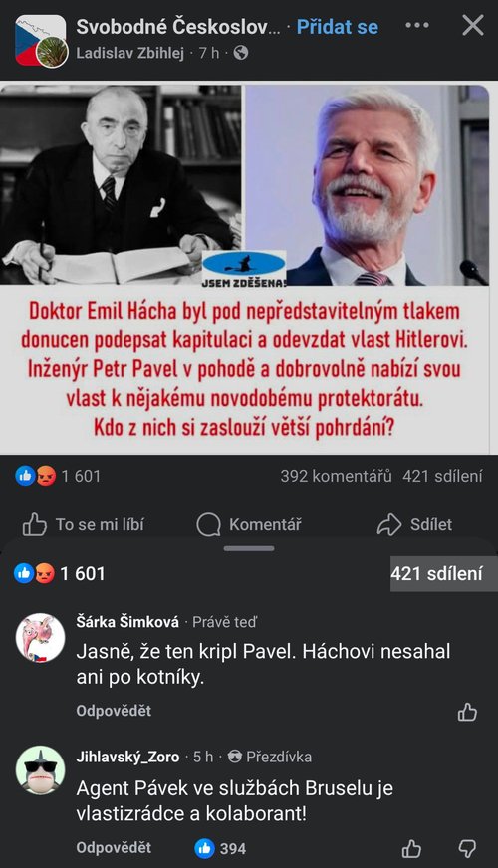This screenshot has height=868, width=498.
Task: Reply to Jihlavský_Zoro's comment
Action: (114, 847)
